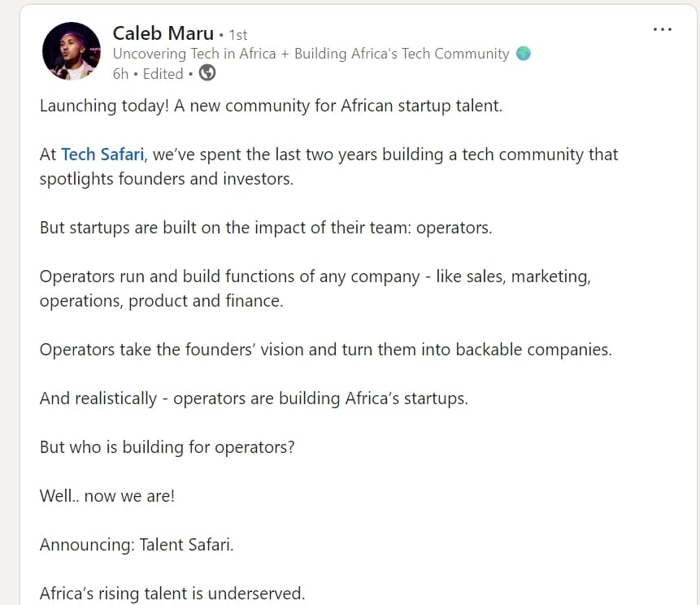Follow the Tech Safari company link
This screenshot has height=605, width=700.
(x=102, y=155)
